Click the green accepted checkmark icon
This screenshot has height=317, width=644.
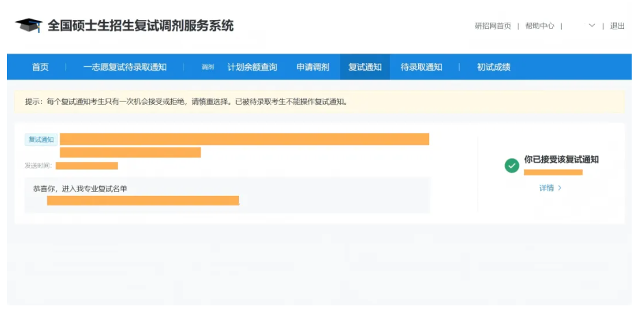tap(512, 166)
